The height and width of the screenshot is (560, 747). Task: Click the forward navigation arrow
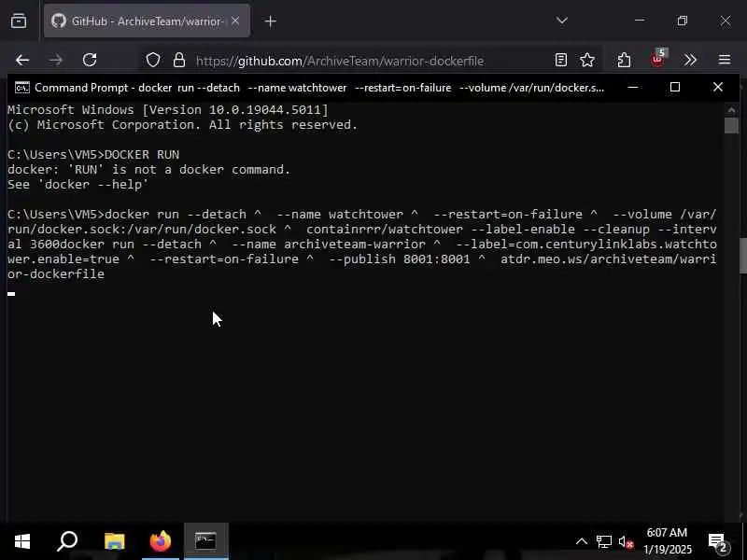[x=56, y=60]
